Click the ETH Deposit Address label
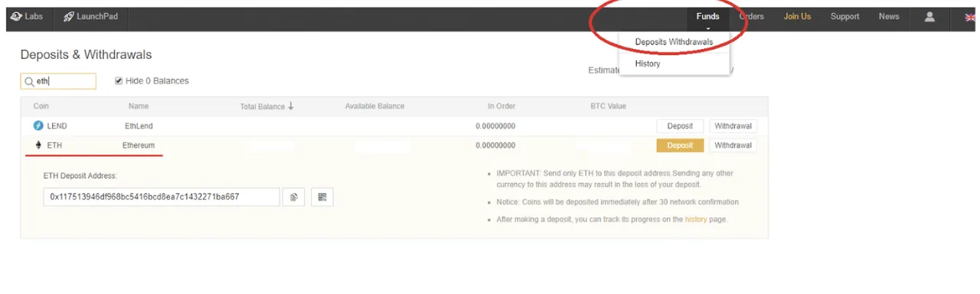Image resolution: width=980 pixels, height=294 pixels. click(x=80, y=176)
